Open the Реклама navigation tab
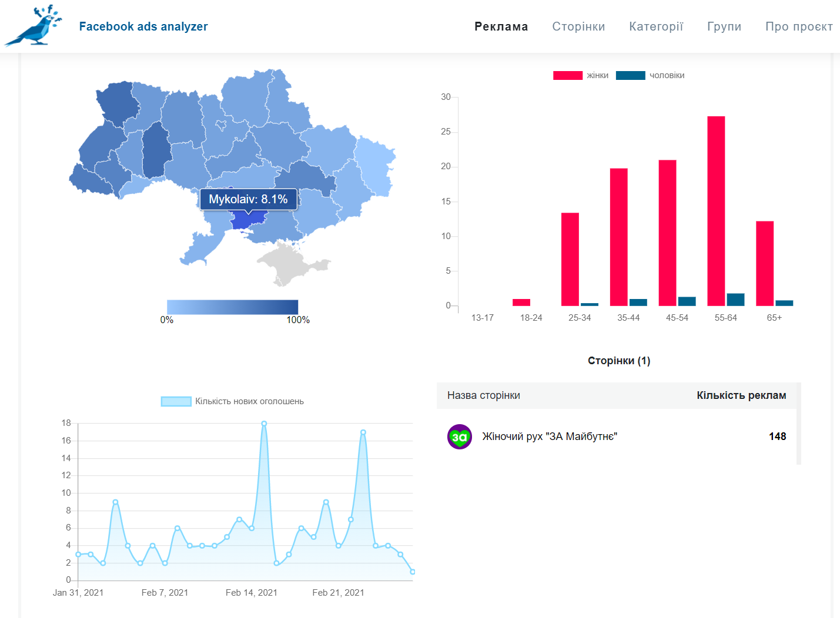 point(501,26)
